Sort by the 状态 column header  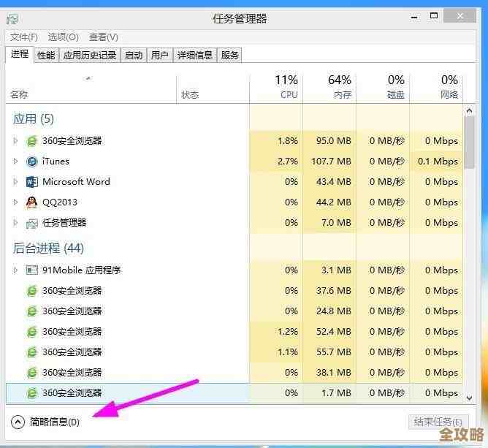pyautogui.click(x=213, y=88)
